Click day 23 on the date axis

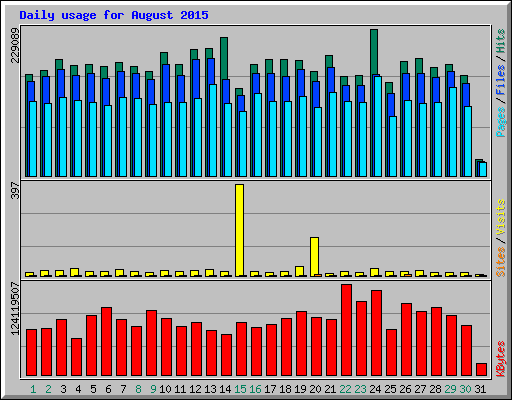[x=360, y=389]
